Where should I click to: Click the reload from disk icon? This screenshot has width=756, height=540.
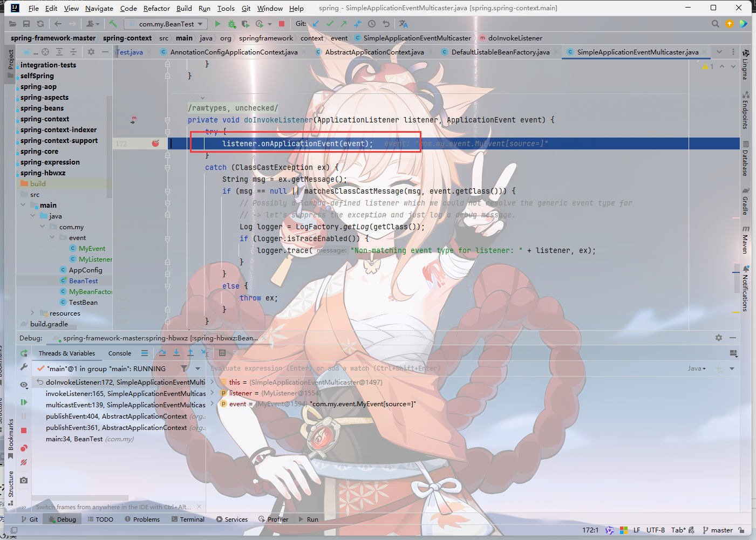(40, 24)
